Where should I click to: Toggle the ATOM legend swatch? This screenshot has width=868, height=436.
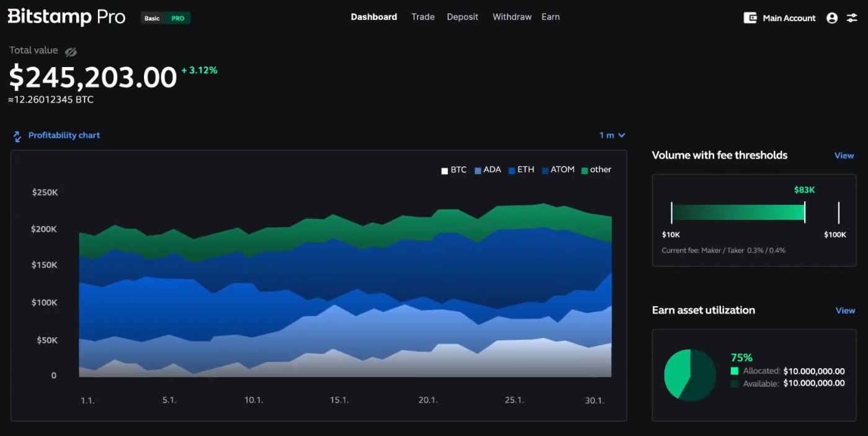[545, 171]
